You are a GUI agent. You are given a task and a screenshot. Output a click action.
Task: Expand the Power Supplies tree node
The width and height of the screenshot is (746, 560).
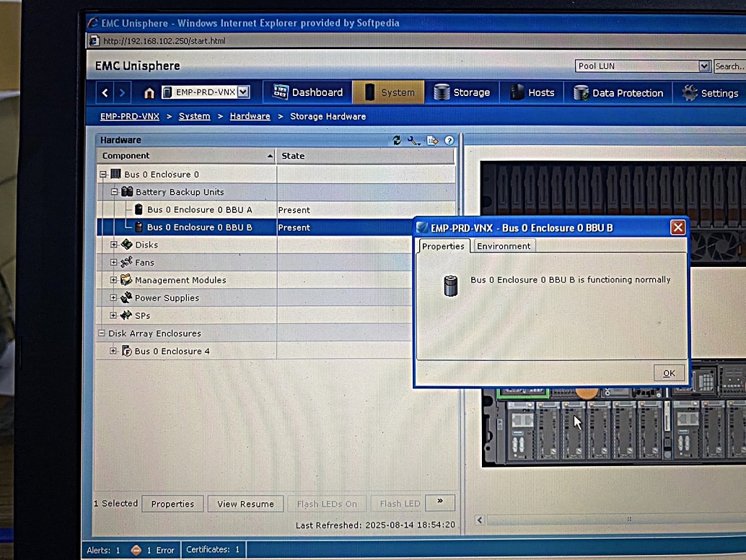point(114,298)
